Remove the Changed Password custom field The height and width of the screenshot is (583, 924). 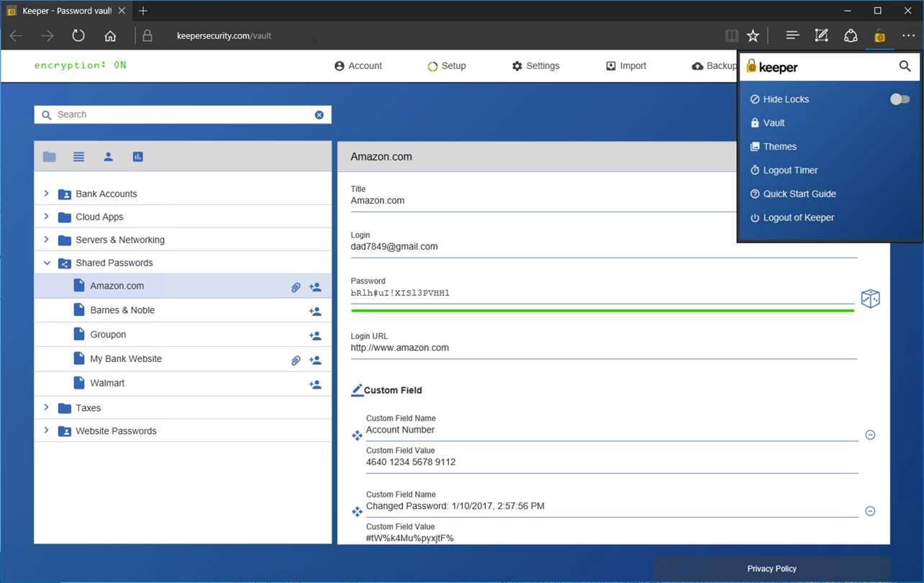point(870,511)
